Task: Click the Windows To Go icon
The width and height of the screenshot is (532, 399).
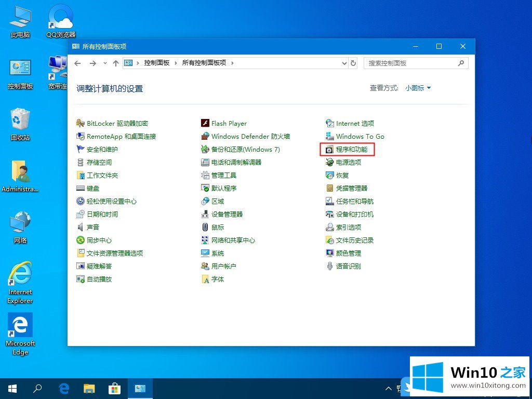Action: [x=329, y=137]
